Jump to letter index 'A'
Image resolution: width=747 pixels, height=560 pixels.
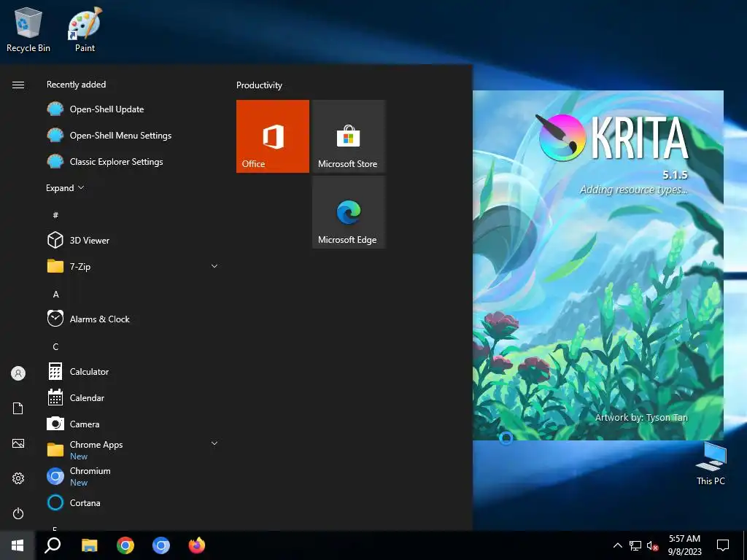click(55, 294)
